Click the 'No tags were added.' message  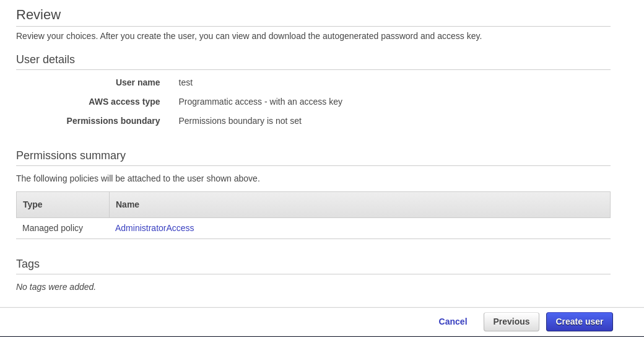tap(56, 287)
